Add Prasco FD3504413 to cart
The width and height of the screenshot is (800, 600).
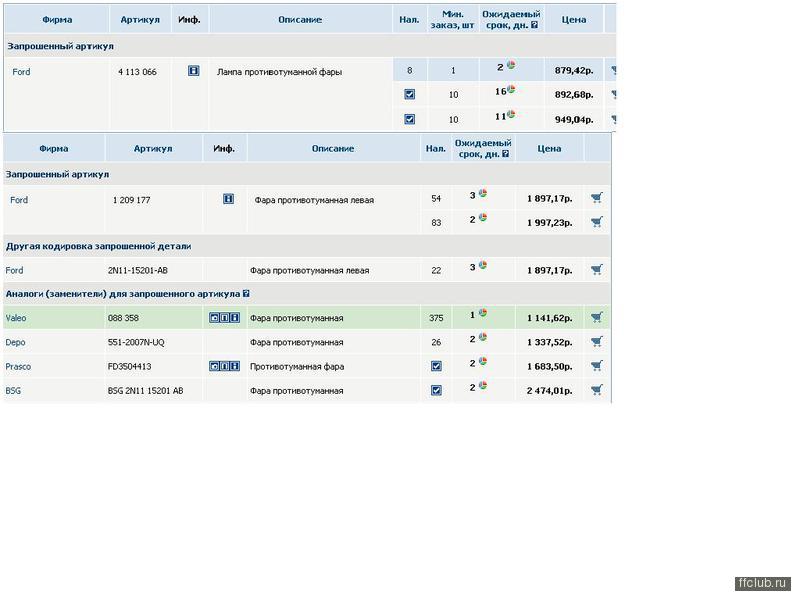pos(597,366)
